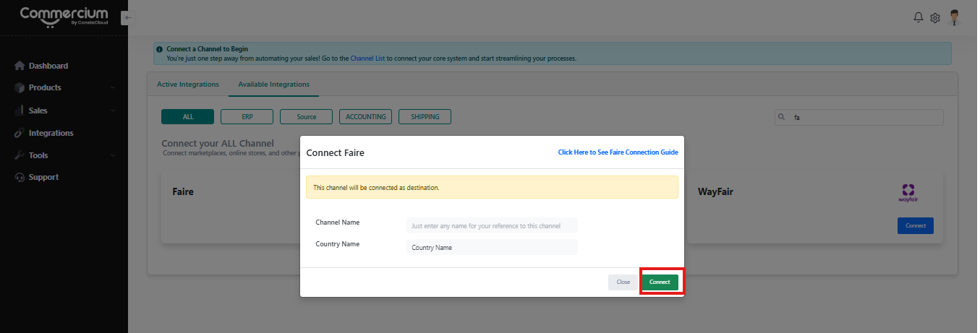Click the Connect your ALL Channel heading
The width and height of the screenshot is (980, 333).
218,144
